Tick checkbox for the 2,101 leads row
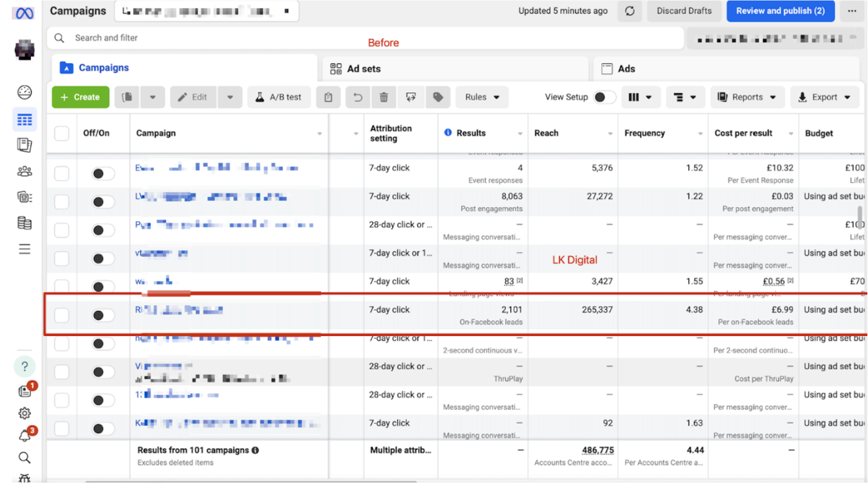The width and height of the screenshot is (868, 483). 61,315
